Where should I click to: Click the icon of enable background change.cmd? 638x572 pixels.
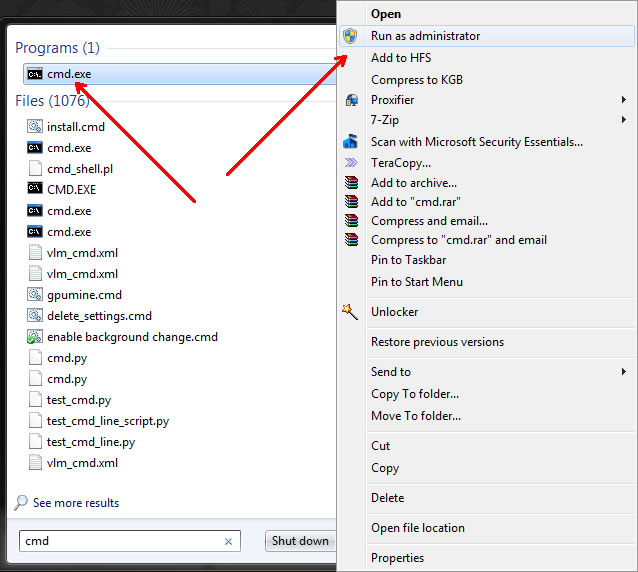point(35,337)
